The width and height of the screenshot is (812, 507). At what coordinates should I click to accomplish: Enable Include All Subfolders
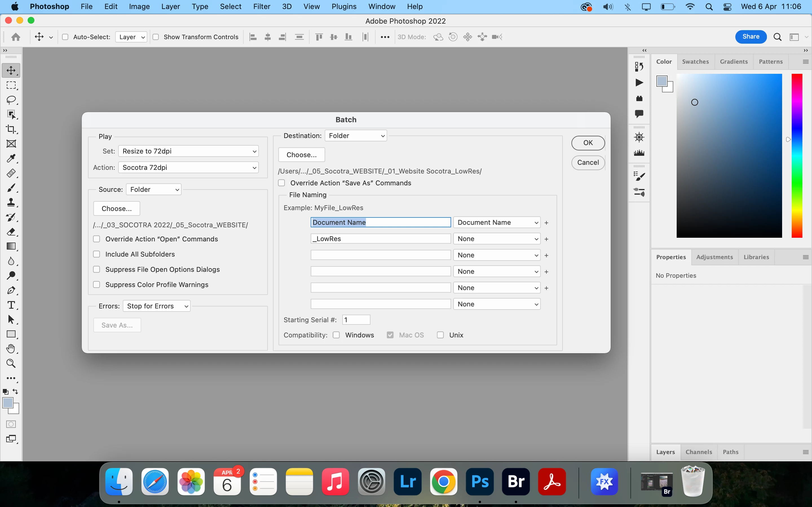[97, 254]
